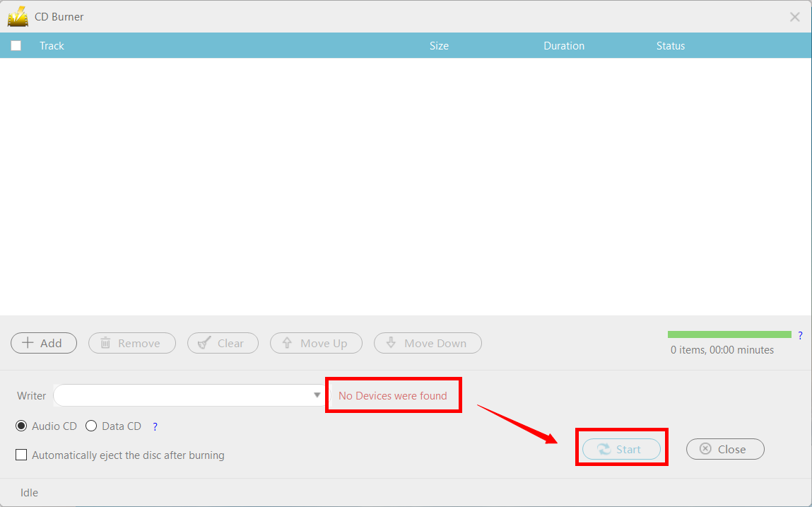The height and width of the screenshot is (507, 812).
Task: Expand the Writer dropdown arrow
Action: (317, 395)
